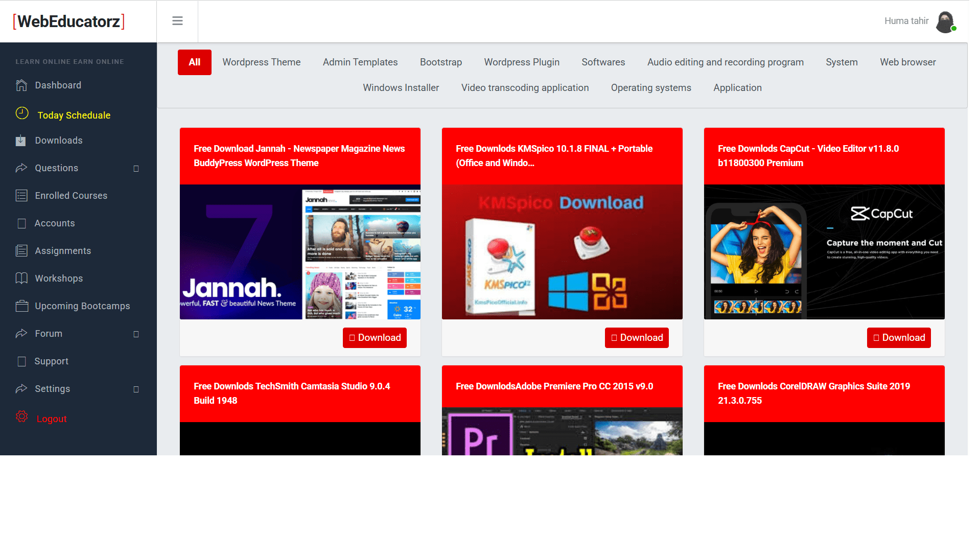Open the Dashboard page
Image resolution: width=980 pixels, height=556 pixels.
point(58,85)
